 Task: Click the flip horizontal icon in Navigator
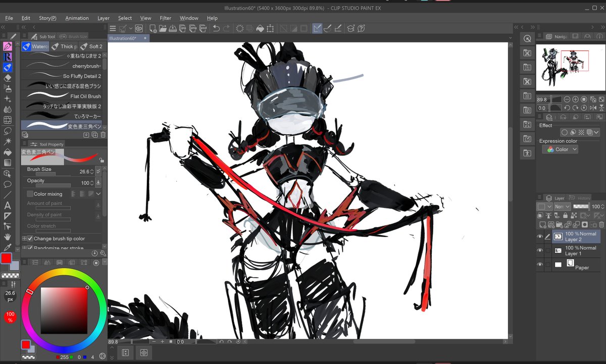click(593, 108)
